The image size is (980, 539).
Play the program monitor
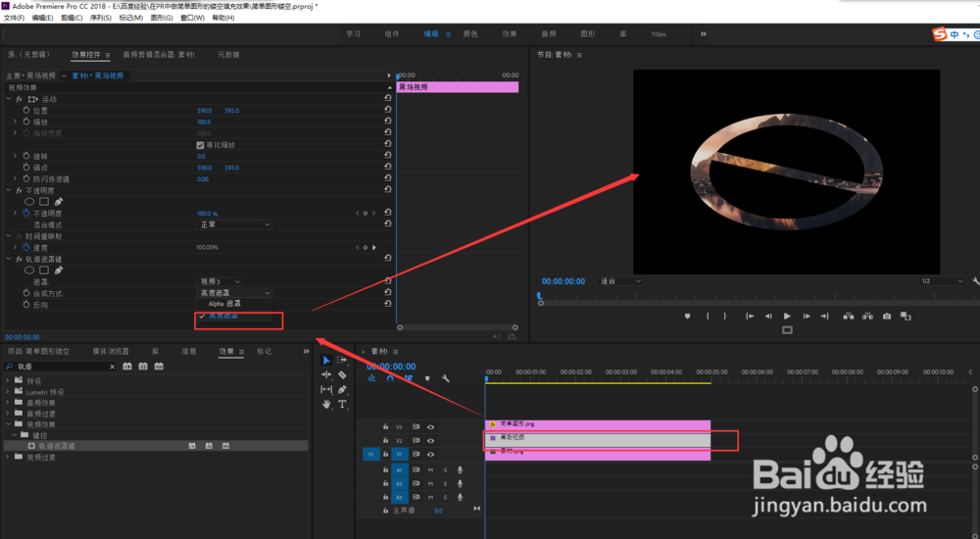pos(787,317)
